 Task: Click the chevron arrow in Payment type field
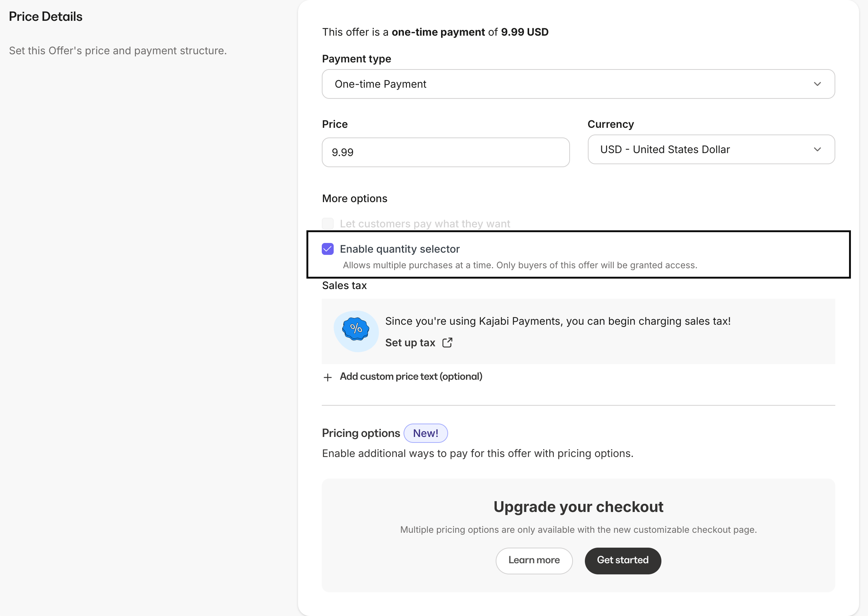[x=817, y=84]
